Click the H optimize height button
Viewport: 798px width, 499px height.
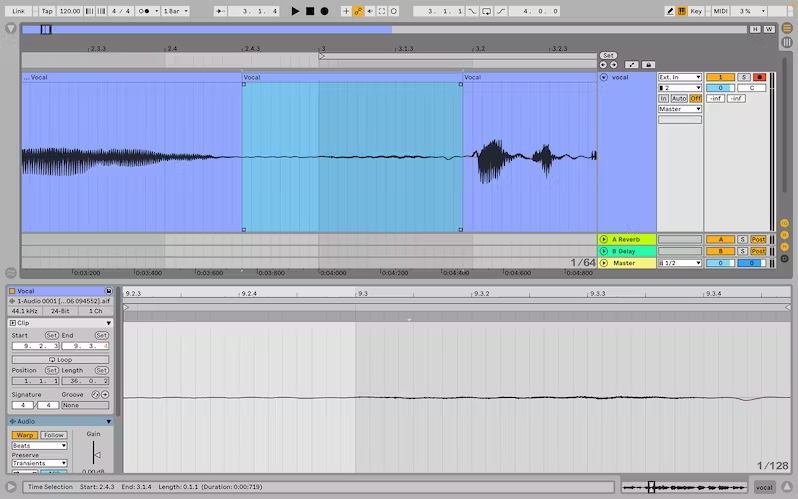[x=755, y=29]
